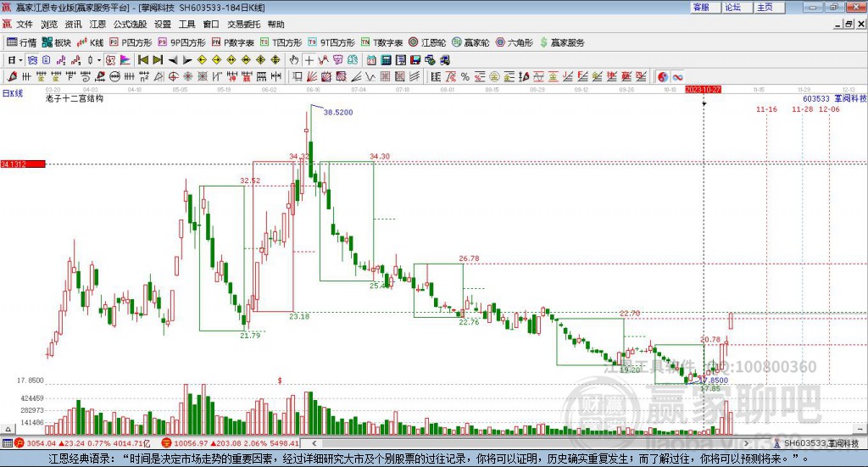Click the yin-yang taiji icon

[663, 76]
